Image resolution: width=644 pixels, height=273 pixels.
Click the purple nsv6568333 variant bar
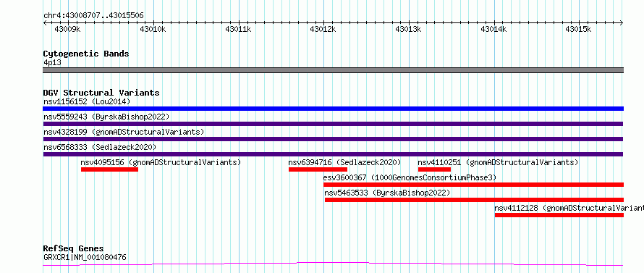click(x=333, y=154)
